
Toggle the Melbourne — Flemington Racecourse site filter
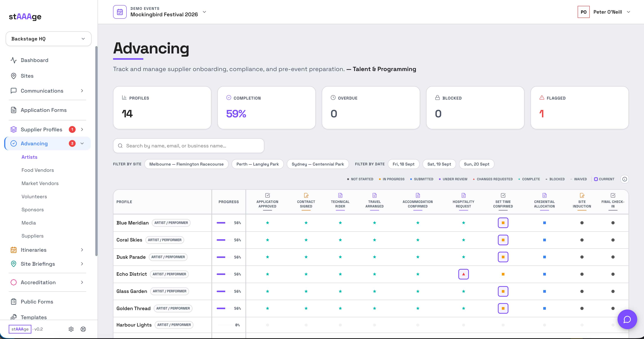[186, 164]
